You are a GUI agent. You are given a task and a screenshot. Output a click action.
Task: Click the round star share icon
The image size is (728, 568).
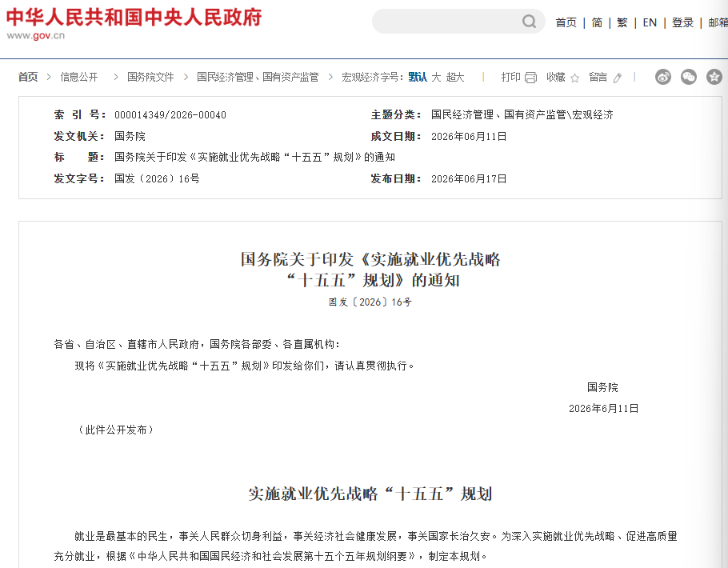coord(714,77)
